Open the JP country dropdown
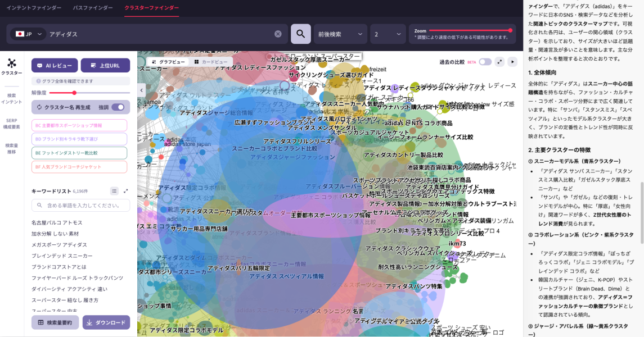 pyautogui.click(x=29, y=34)
